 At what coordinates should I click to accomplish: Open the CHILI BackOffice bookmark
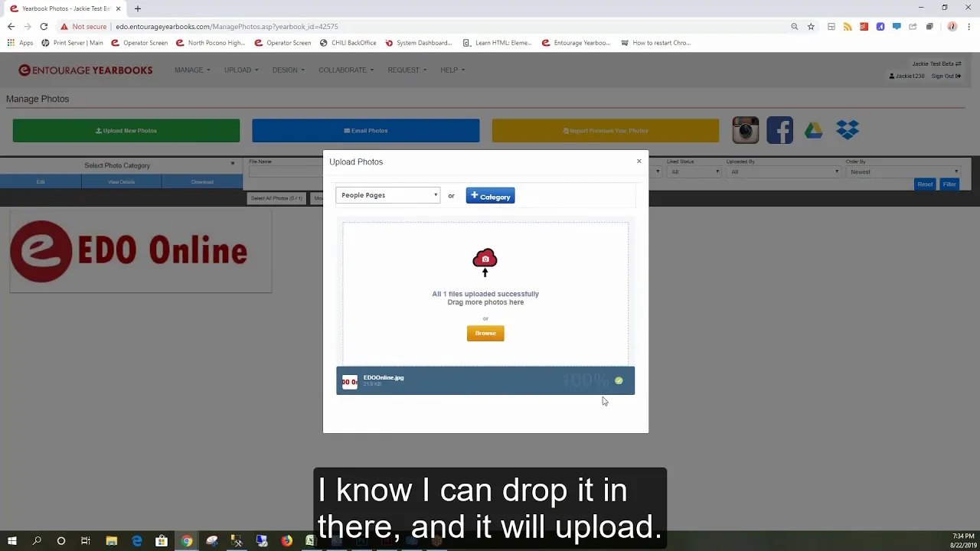pyautogui.click(x=348, y=43)
